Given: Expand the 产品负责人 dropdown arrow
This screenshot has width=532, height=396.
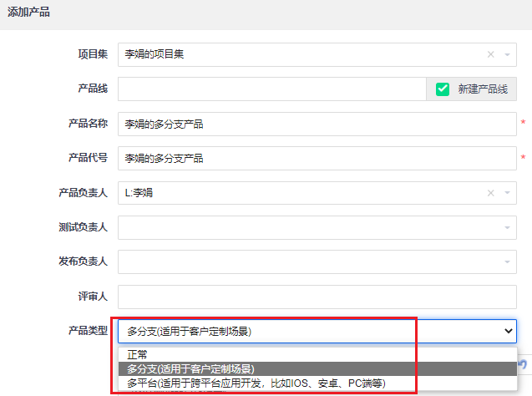Looking at the screenshot, I should click(507, 193).
